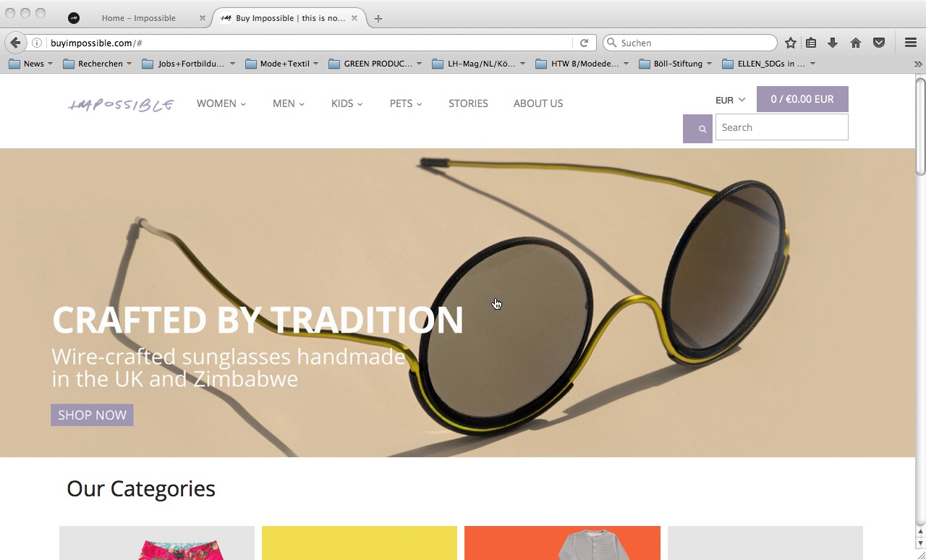Expand the MEN navigation dropdown
The width and height of the screenshot is (926, 560).
point(289,103)
